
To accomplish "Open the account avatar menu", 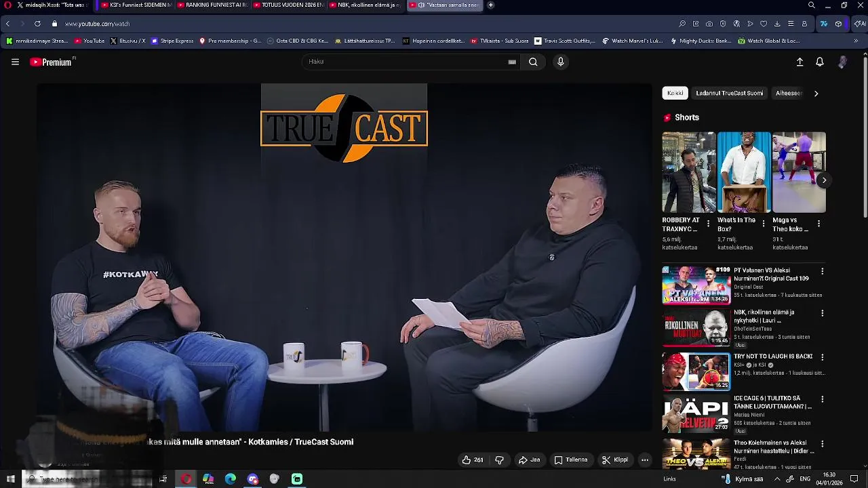I will (842, 62).
